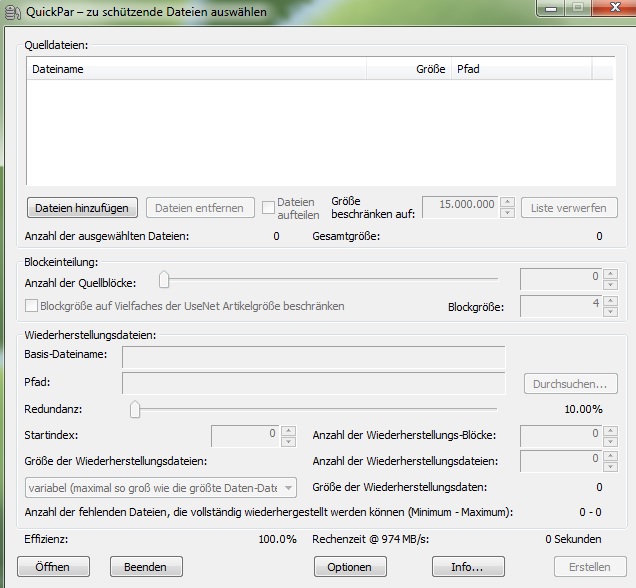Screen dimensions: 636x588
Task: Click Anzahl der Wiederherstellungs-Blöcke field
Action: [561, 436]
